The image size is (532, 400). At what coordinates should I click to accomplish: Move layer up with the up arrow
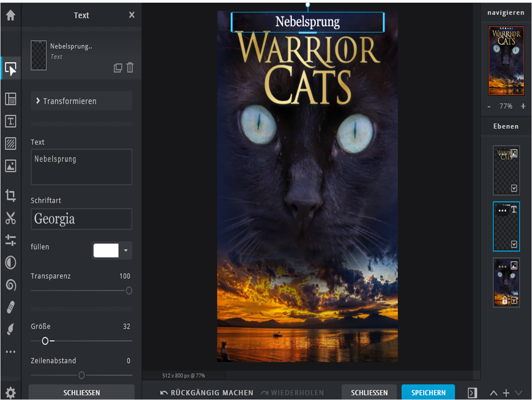(x=494, y=393)
